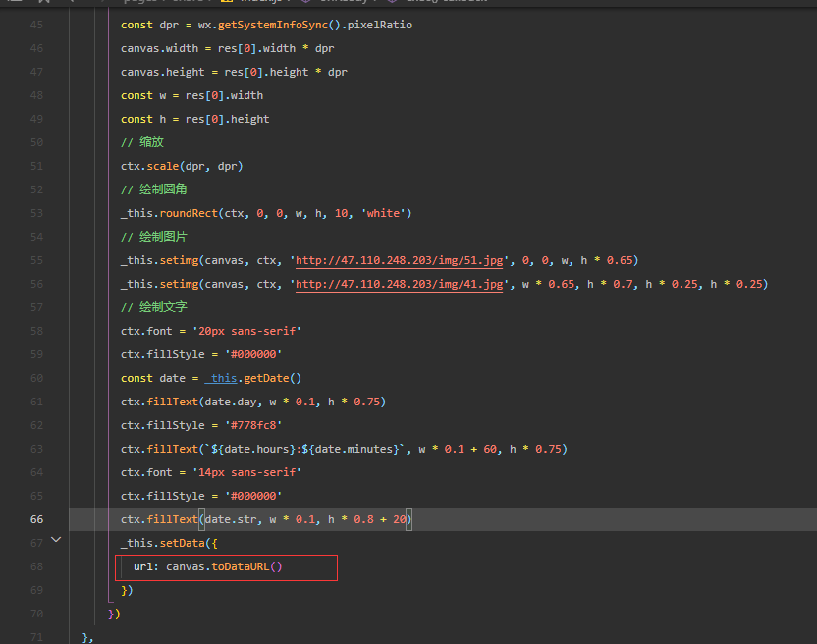817x644 pixels.
Task: Click the setimg call on line 55
Action: click(x=180, y=260)
